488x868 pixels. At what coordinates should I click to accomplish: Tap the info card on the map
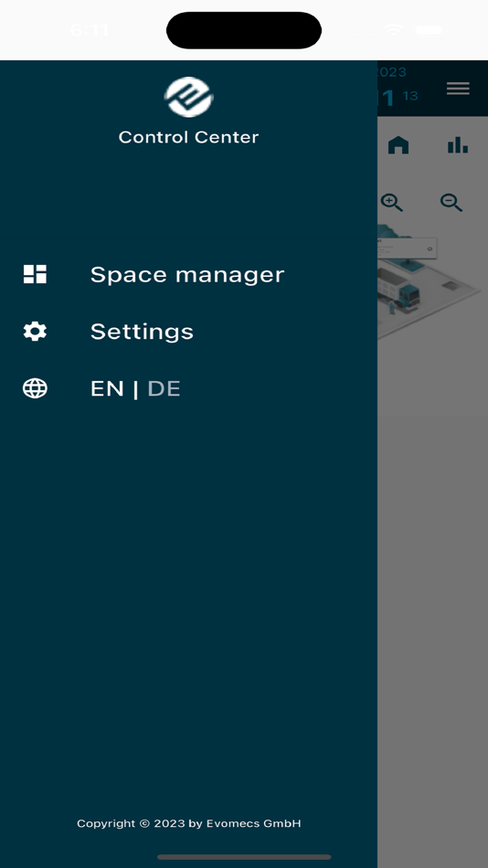408,248
